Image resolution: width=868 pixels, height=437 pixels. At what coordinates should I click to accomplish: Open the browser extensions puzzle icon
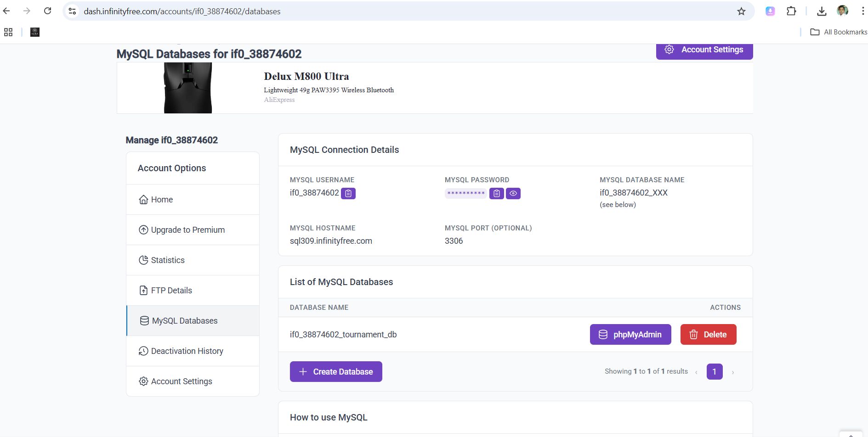point(791,11)
